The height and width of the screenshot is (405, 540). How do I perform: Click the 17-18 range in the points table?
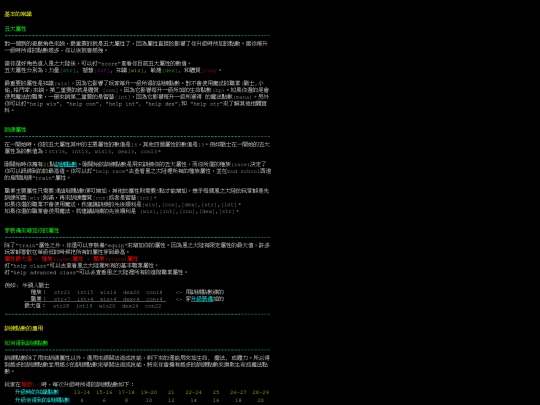[126, 392]
